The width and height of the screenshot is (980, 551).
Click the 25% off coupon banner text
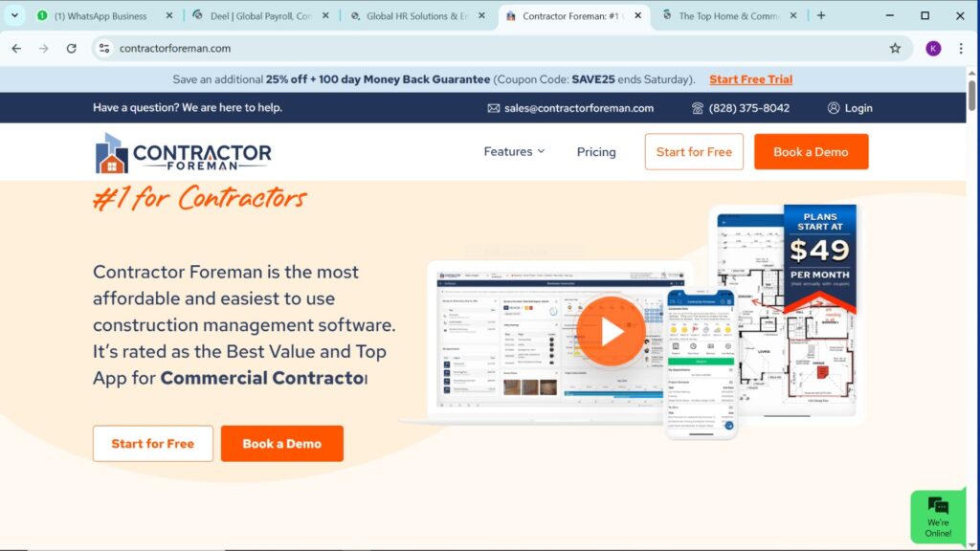point(434,79)
